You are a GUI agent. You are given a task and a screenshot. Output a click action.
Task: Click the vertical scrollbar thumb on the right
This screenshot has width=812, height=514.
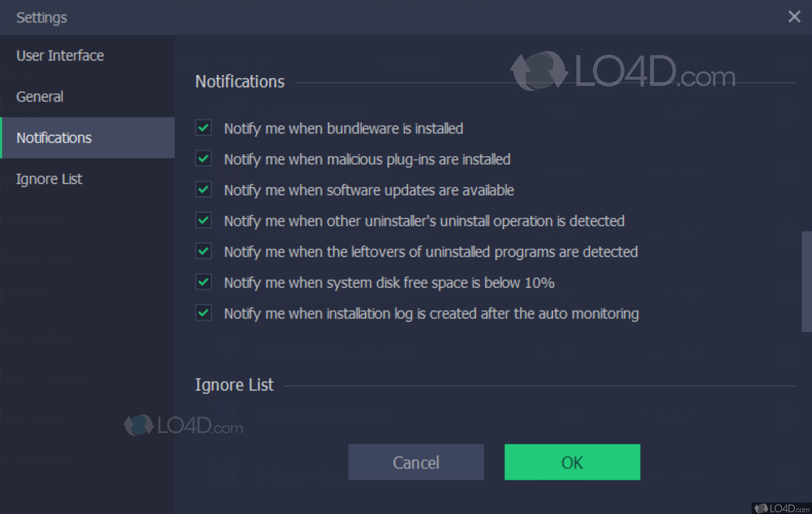[806, 281]
